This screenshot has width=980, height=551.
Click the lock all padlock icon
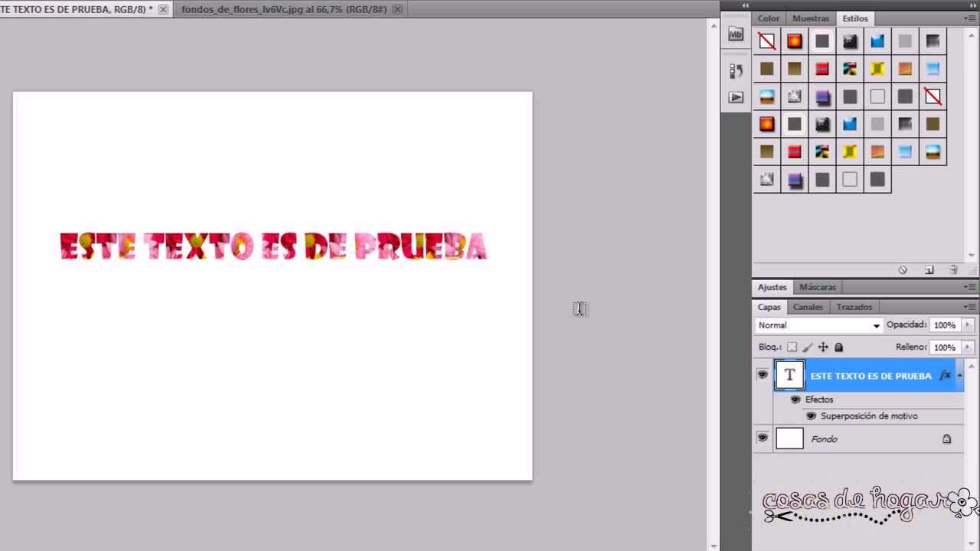coord(838,347)
